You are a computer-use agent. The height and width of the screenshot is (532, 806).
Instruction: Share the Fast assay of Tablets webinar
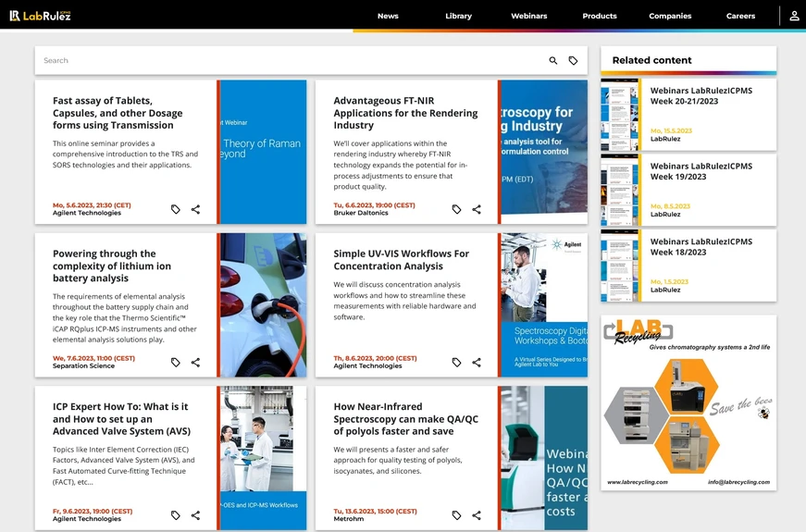coord(196,209)
